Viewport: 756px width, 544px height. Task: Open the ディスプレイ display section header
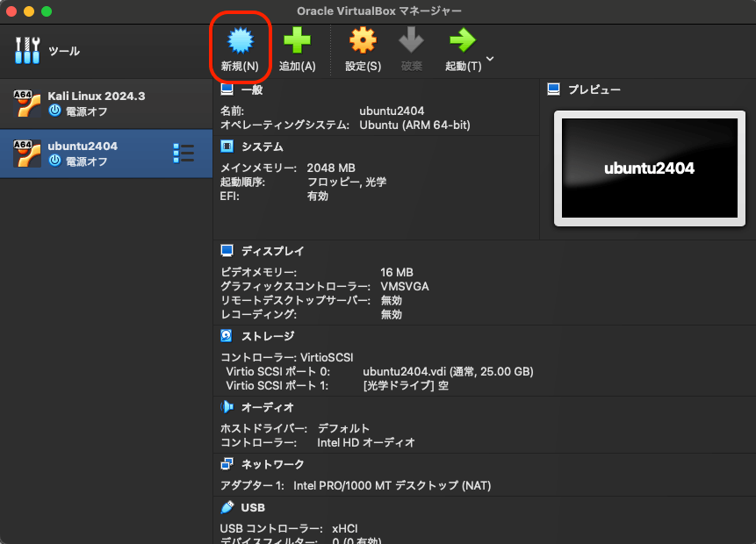pyautogui.click(x=273, y=251)
